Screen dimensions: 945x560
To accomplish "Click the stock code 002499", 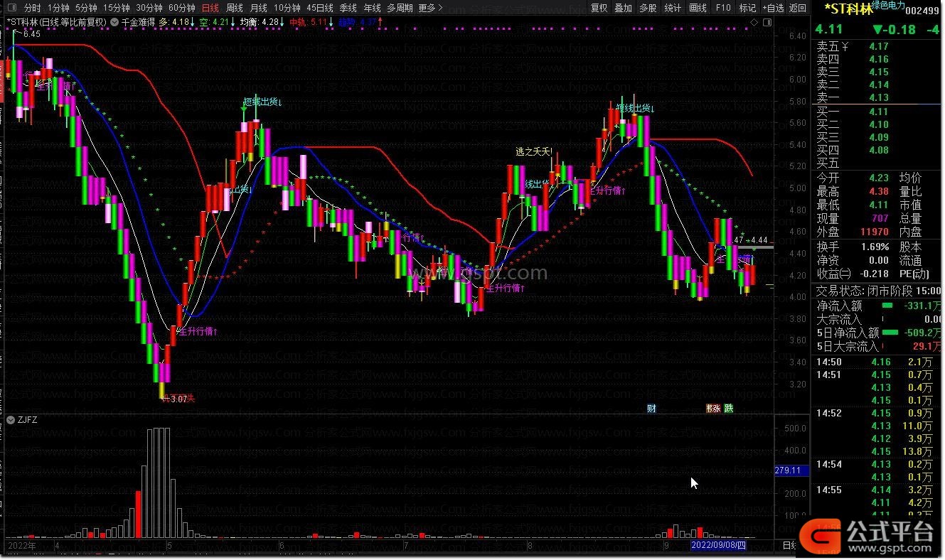I will (x=924, y=11).
